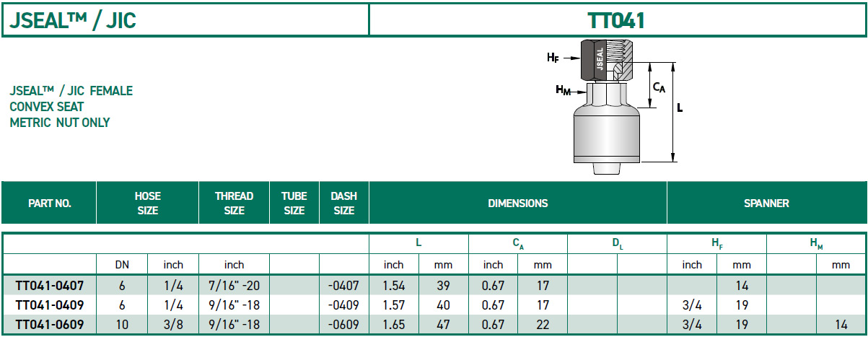The width and height of the screenshot is (868, 337).
Task: Select the "TT041" series heading
Action: coord(616,20)
